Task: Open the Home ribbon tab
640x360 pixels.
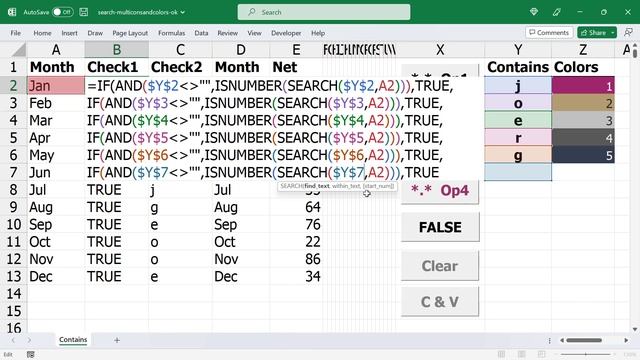Action: tap(42, 33)
